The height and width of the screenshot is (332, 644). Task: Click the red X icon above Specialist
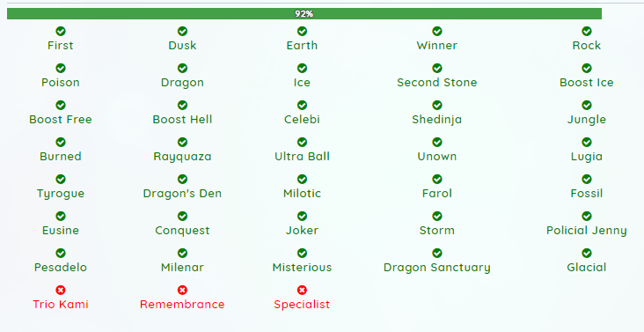[x=302, y=290]
